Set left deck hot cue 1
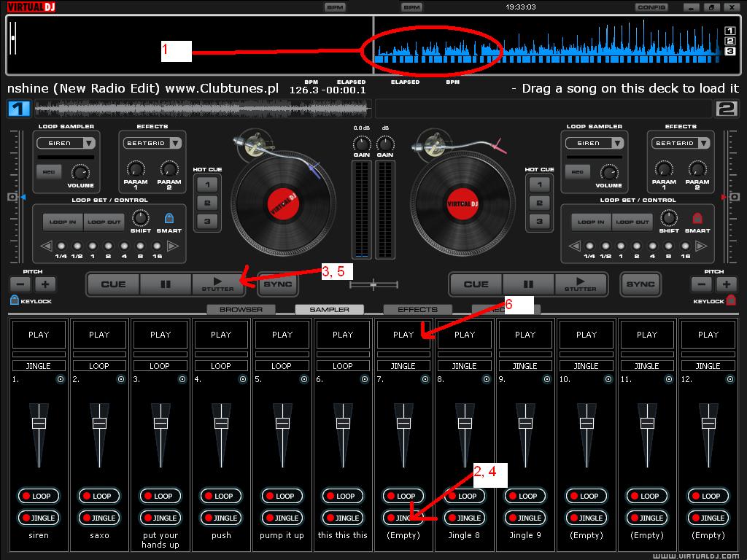Screen dimensions: 747x560 [x=207, y=184]
